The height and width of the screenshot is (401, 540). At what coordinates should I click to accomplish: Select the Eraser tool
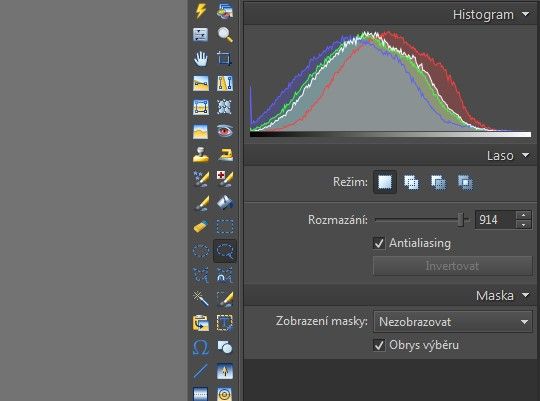click(201, 227)
